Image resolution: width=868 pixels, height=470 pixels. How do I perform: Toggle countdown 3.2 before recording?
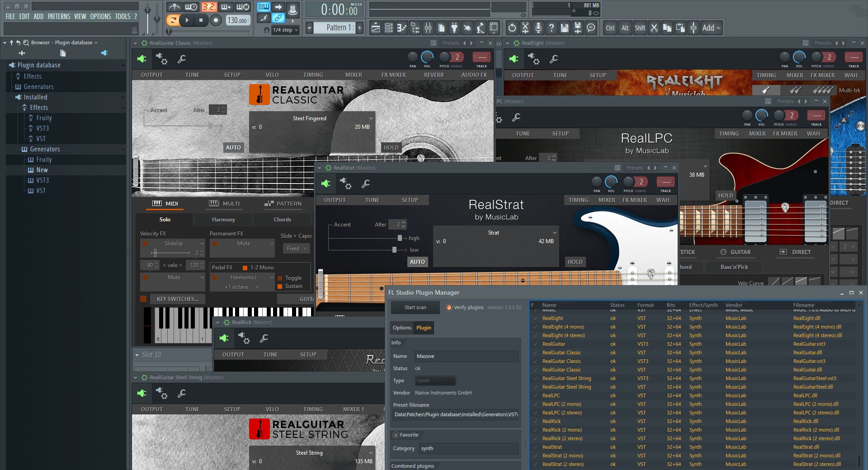tap(209, 7)
